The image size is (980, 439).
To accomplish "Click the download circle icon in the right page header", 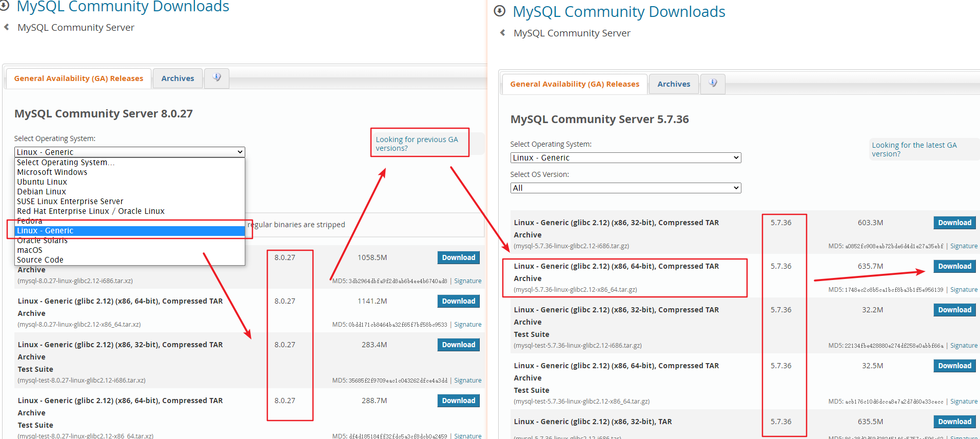I will pyautogui.click(x=500, y=11).
